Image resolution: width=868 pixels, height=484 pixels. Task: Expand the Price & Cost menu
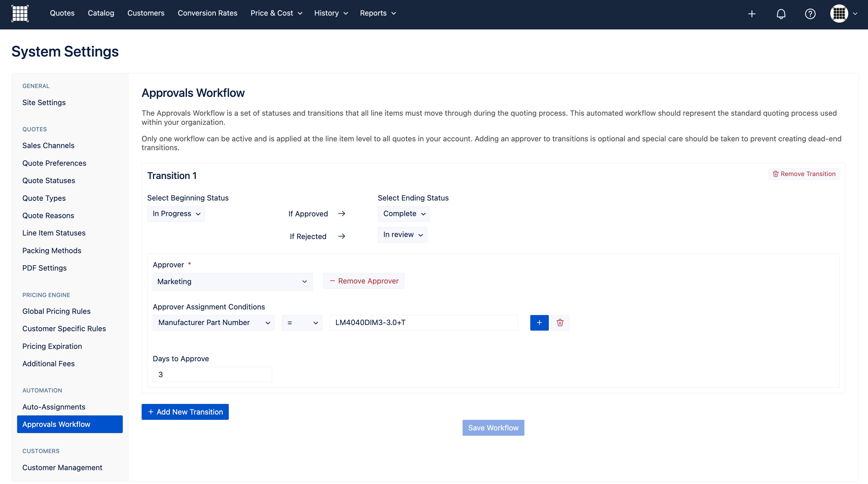coord(276,13)
